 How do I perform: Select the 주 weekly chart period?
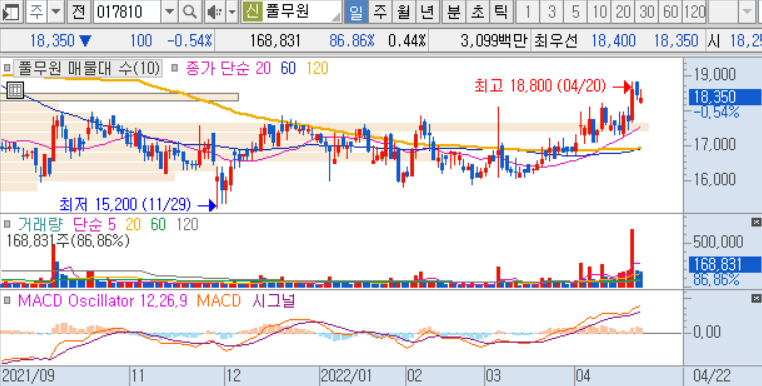380,12
